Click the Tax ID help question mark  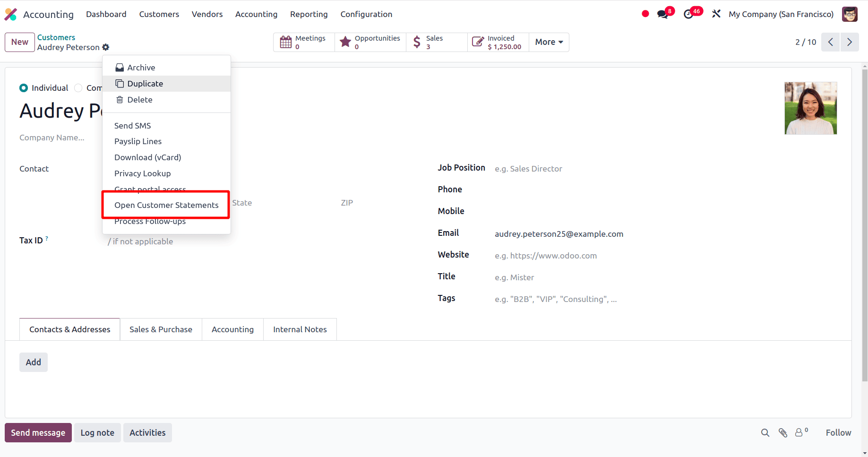47,238
